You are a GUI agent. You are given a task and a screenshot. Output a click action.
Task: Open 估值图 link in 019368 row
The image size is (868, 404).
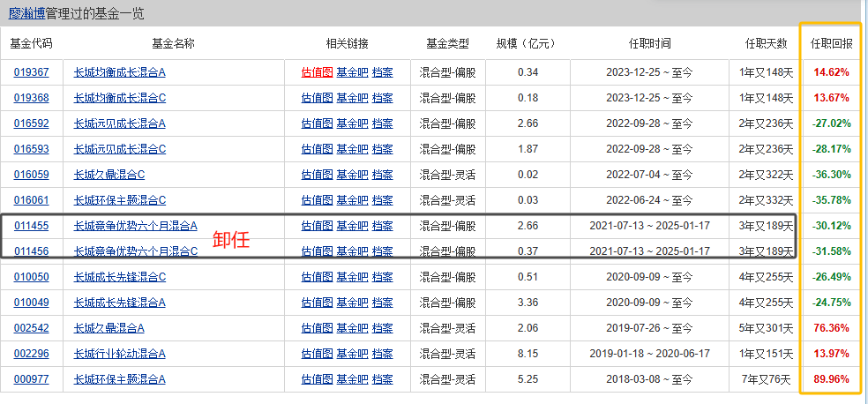318,98
